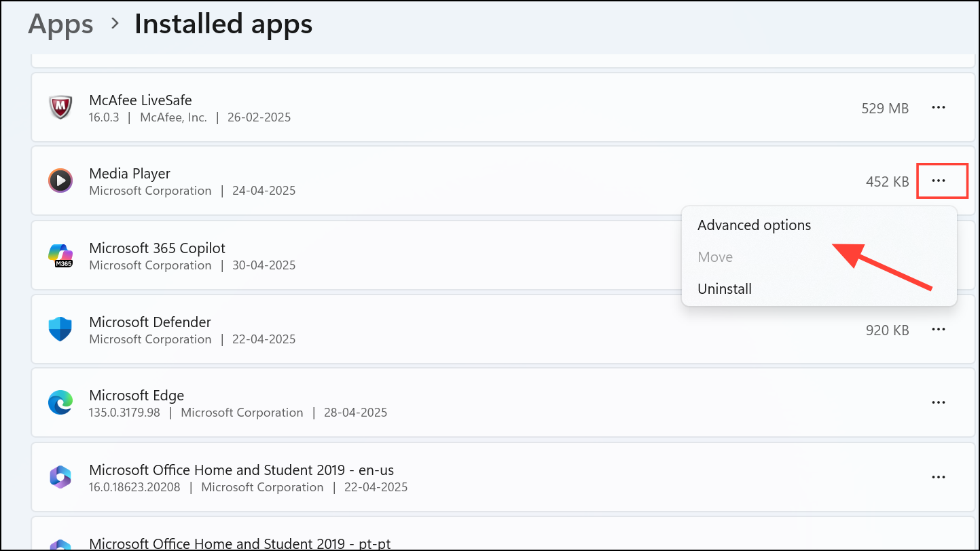Click the Edge date 28-04-2025
980x551 pixels.
point(355,413)
